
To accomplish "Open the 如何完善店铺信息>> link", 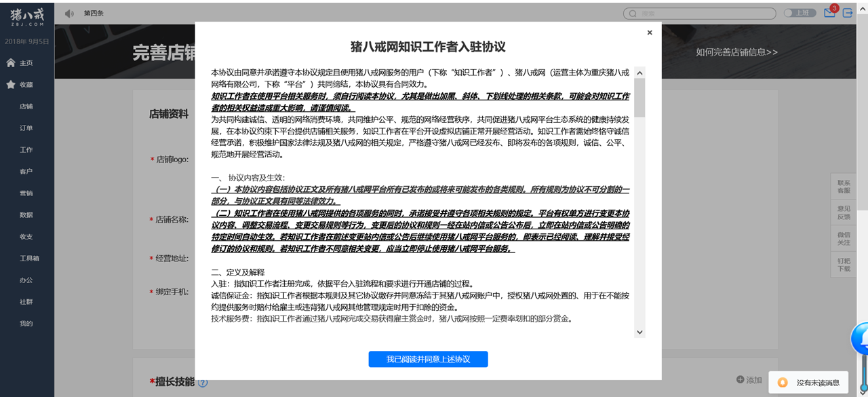I will coord(736,52).
